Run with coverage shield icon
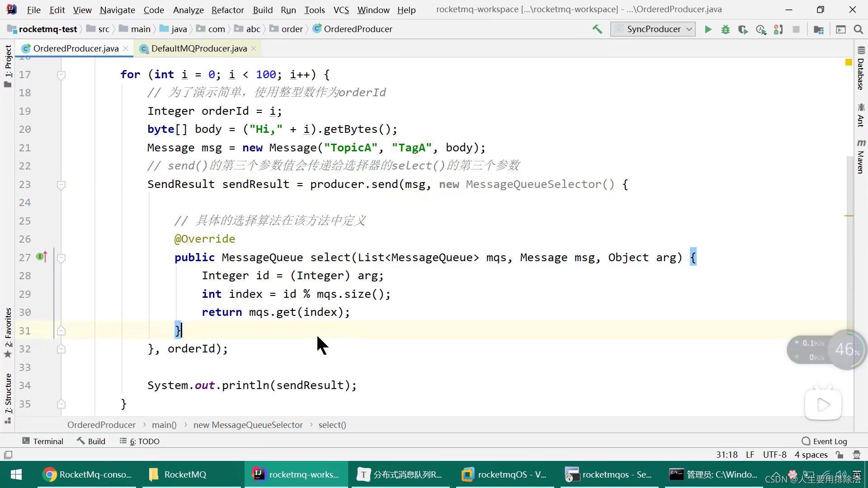The height and width of the screenshot is (488, 868). tap(743, 29)
